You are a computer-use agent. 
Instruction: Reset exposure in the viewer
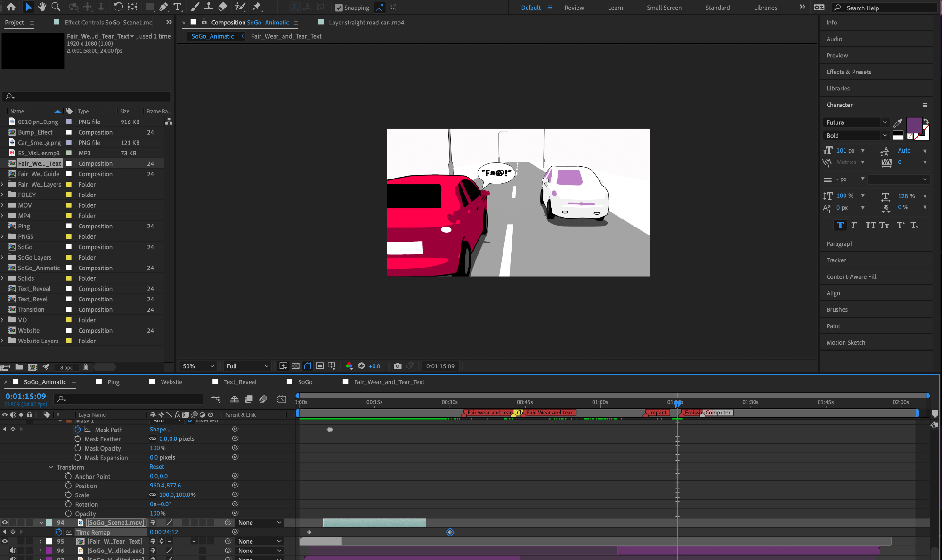(x=361, y=366)
